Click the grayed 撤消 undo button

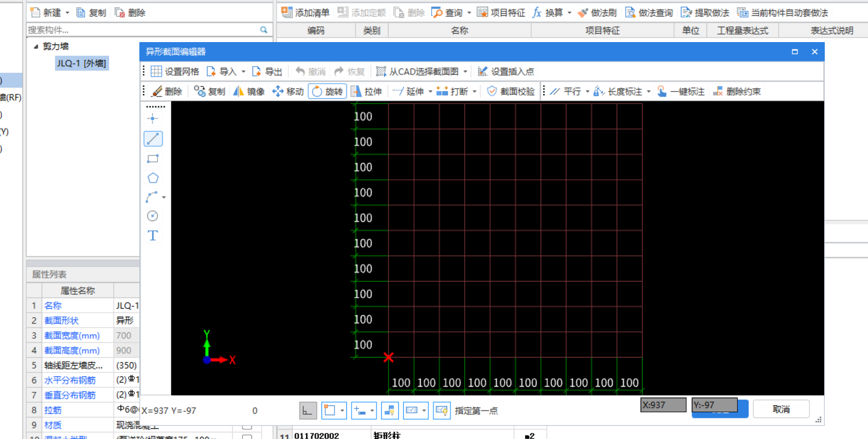pyautogui.click(x=311, y=72)
